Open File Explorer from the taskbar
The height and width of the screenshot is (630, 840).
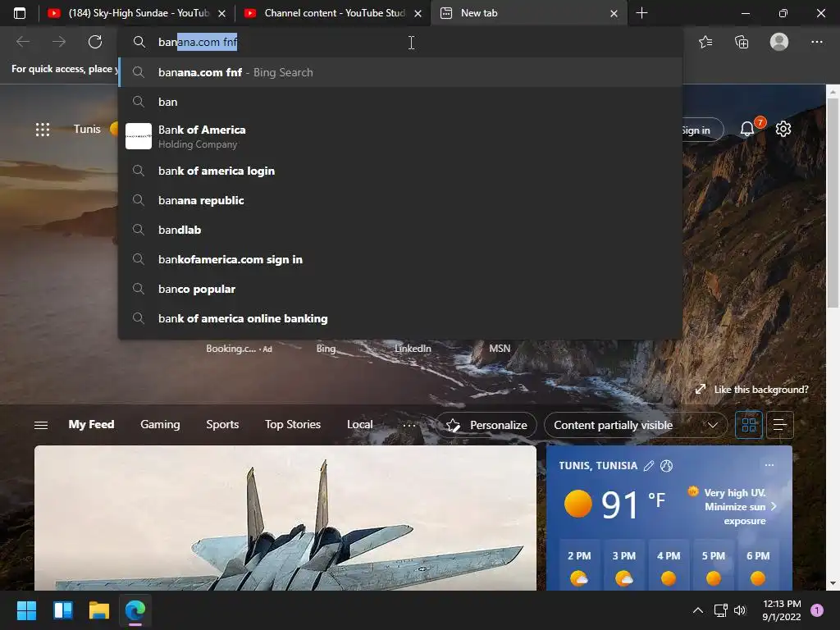click(99, 610)
